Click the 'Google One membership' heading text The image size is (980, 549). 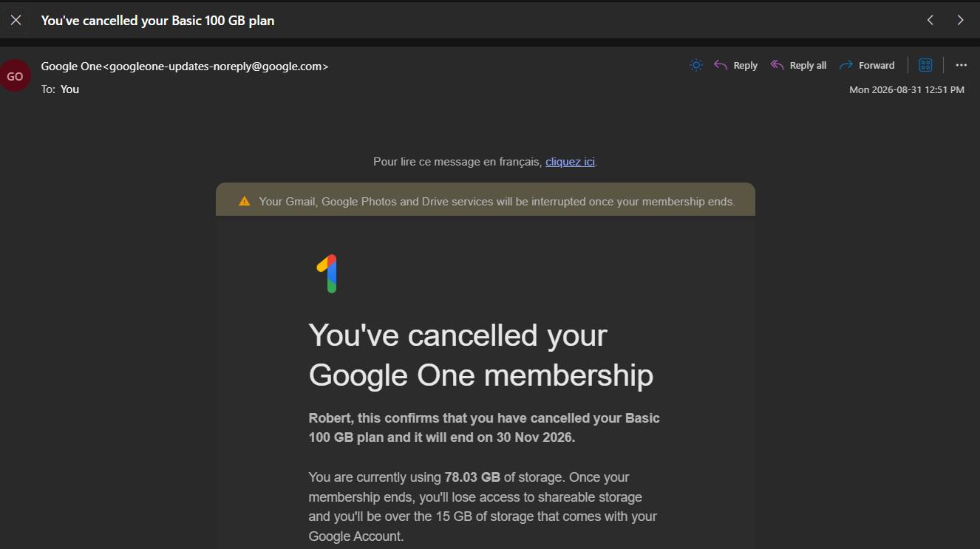click(x=481, y=375)
